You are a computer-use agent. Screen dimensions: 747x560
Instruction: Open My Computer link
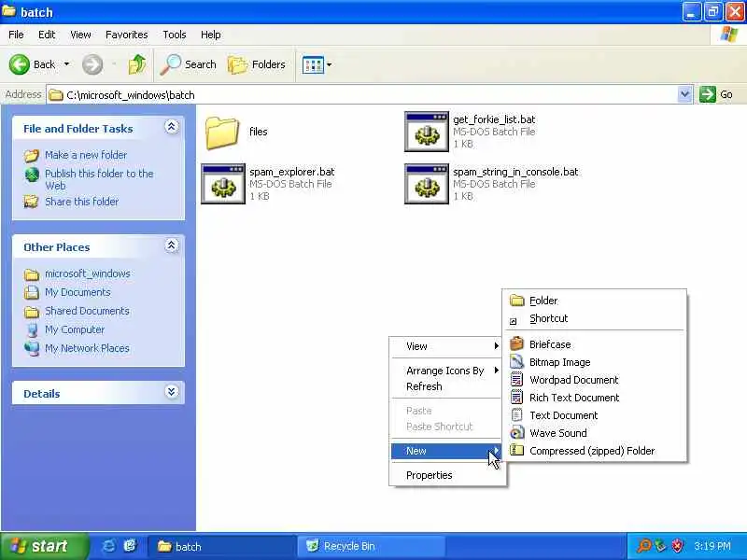(x=75, y=329)
